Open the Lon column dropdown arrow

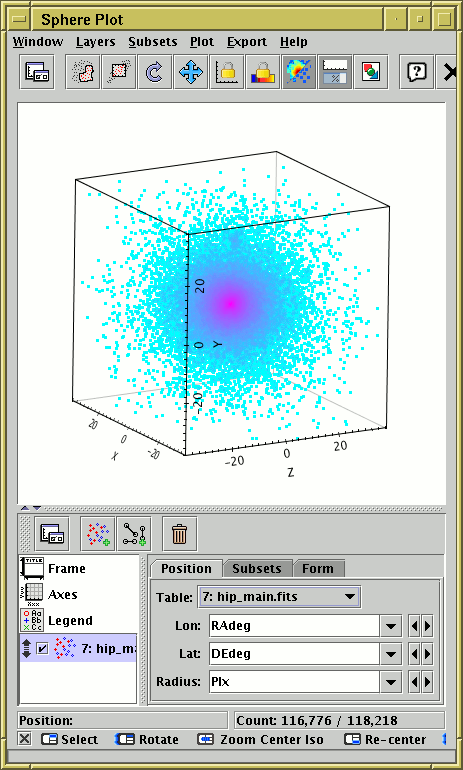(391, 626)
